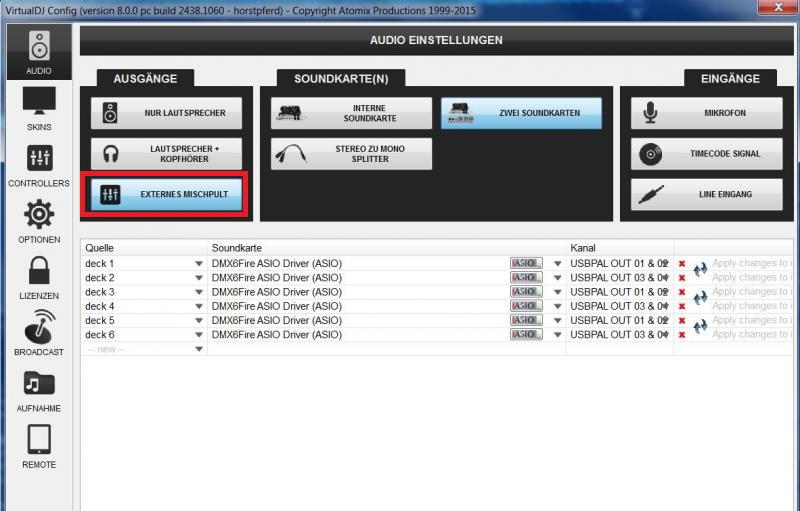Image resolution: width=800 pixels, height=511 pixels.
Task: Open channel dropdown for deck 6 row
Action: (x=666, y=335)
